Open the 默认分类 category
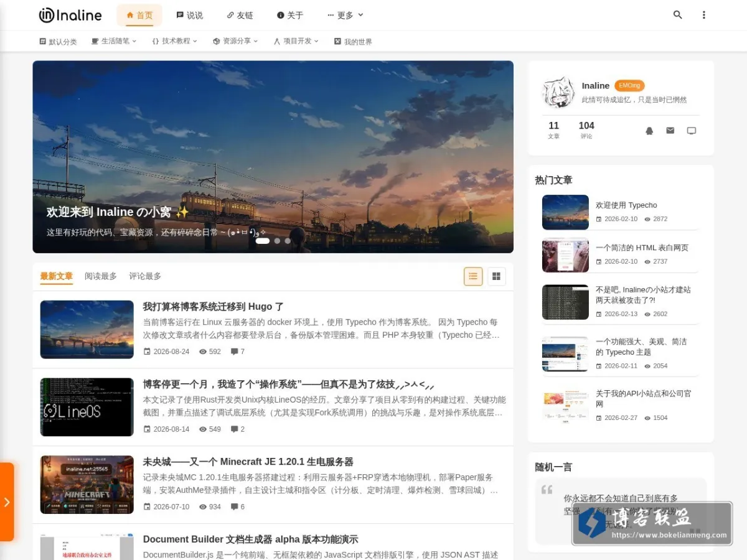 click(x=58, y=42)
